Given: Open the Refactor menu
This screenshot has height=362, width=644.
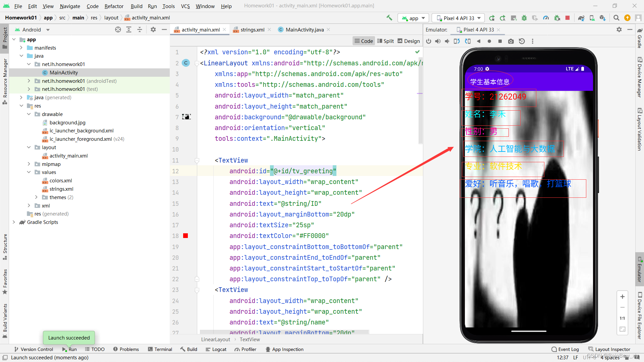Looking at the screenshot, I should 114,6.
